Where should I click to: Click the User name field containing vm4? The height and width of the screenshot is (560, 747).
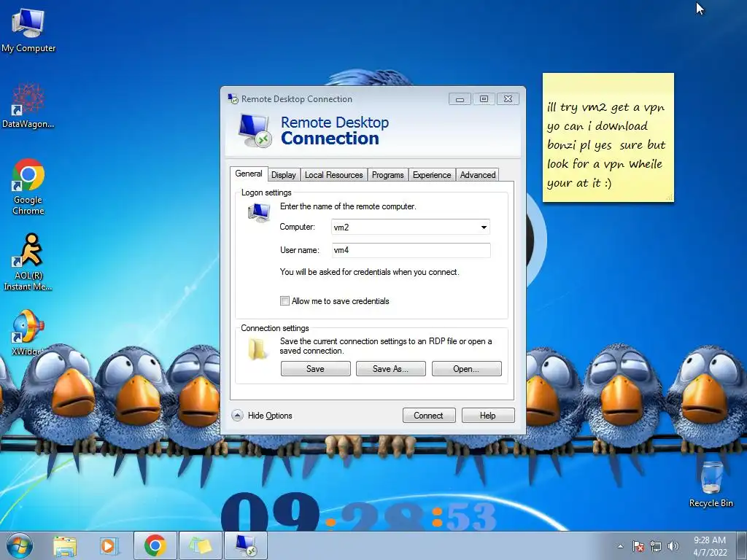[411, 251]
